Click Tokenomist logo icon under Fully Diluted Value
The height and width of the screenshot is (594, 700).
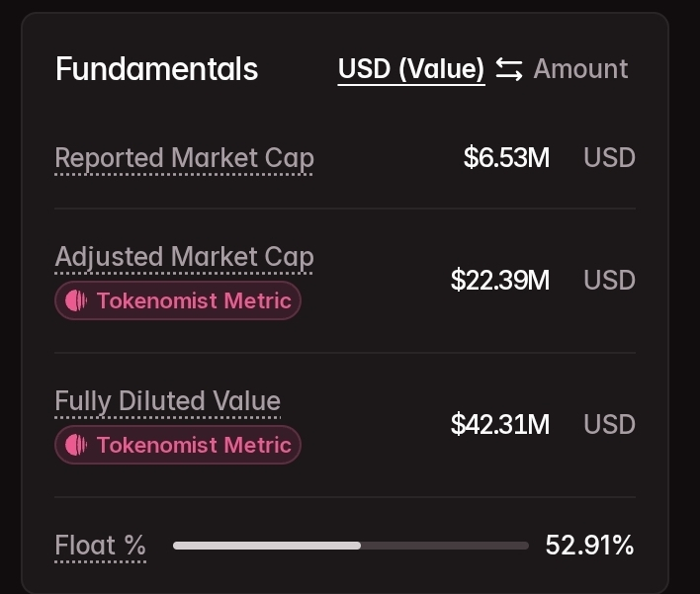click(x=76, y=445)
